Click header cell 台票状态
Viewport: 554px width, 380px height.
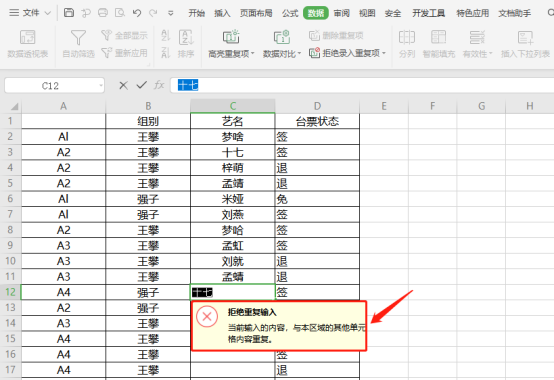point(317,121)
